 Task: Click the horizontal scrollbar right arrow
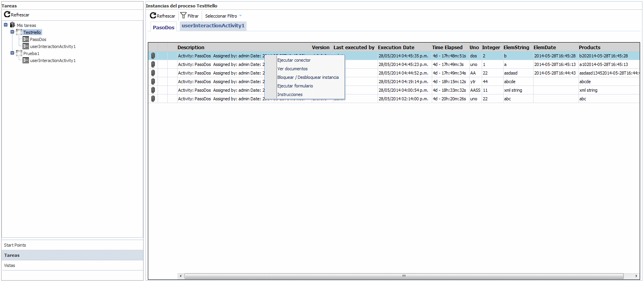tap(636, 276)
